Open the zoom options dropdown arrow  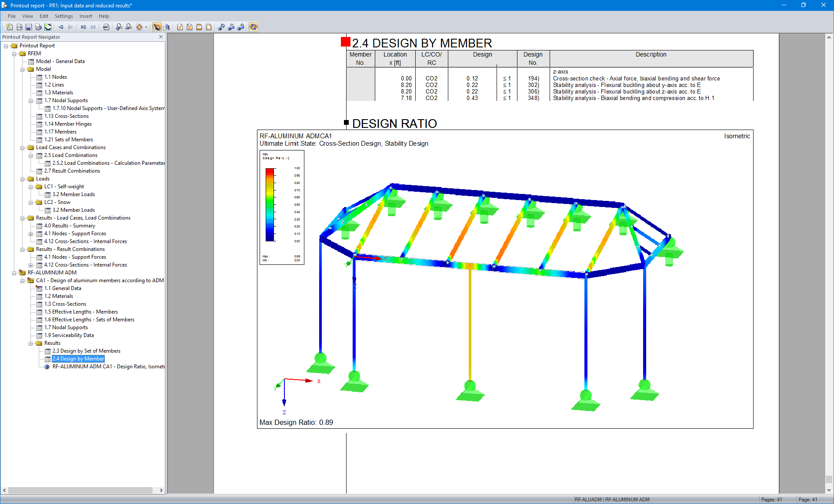pos(146,27)
